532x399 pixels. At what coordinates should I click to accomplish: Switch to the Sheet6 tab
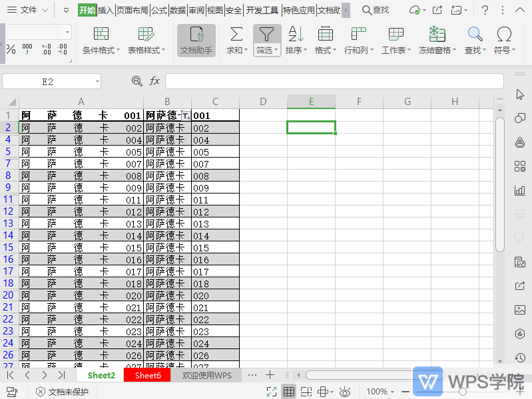pyautogui.click(x=148, y=375)
